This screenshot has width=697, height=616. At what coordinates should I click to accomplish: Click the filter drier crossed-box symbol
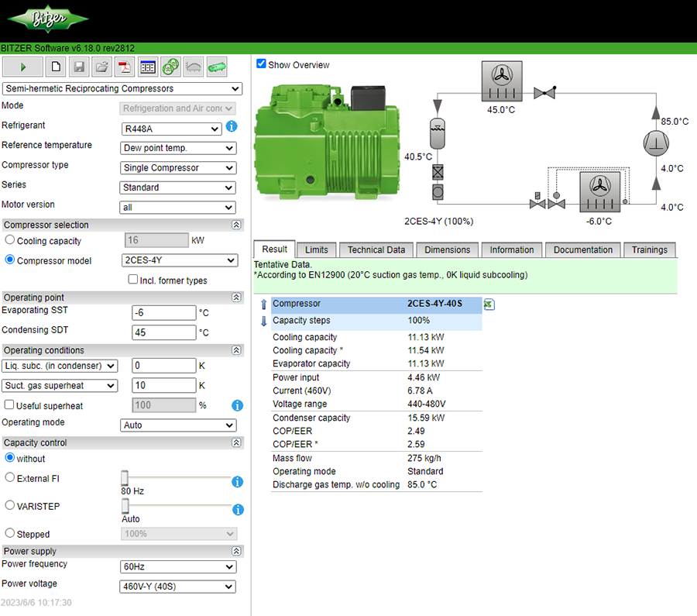[438, 172]
